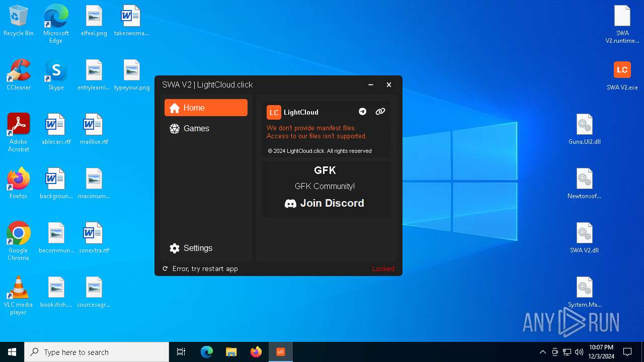Switch to the Games tab
The width and height of the screenshot is (644, 362).
(206, 129)
